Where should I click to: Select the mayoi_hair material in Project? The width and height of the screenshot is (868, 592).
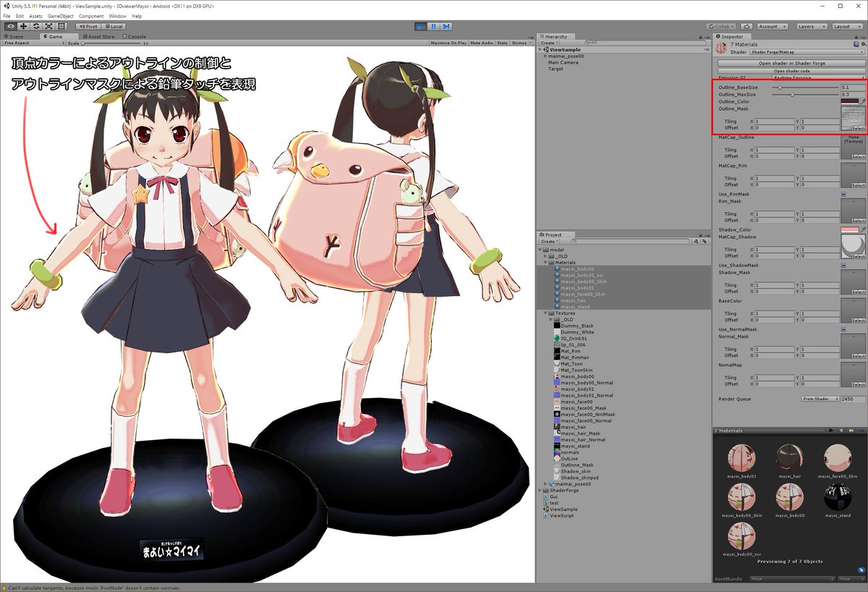573,300
